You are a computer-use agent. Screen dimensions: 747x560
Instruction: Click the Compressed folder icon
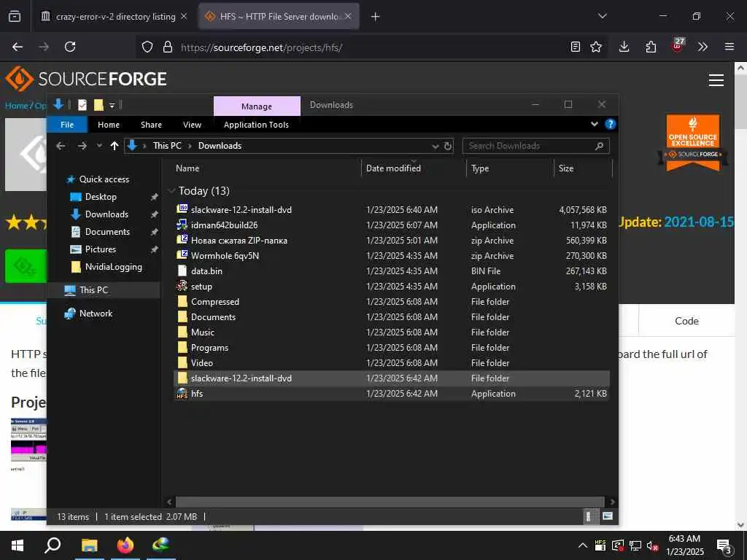click(182, 301)
